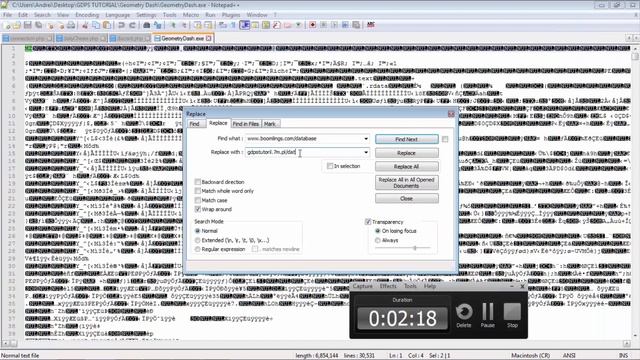640x360 pixels.
Task: Switch to the GeometryDash.exe document tab
Action: pyautogui.click(x=182, y=38)
